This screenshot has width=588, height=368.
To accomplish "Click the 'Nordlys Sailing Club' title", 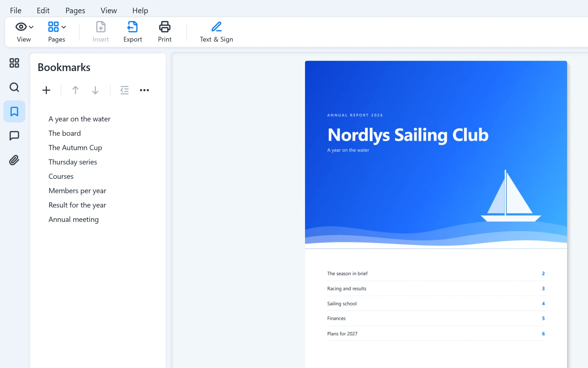I will [x=408, y=135].
